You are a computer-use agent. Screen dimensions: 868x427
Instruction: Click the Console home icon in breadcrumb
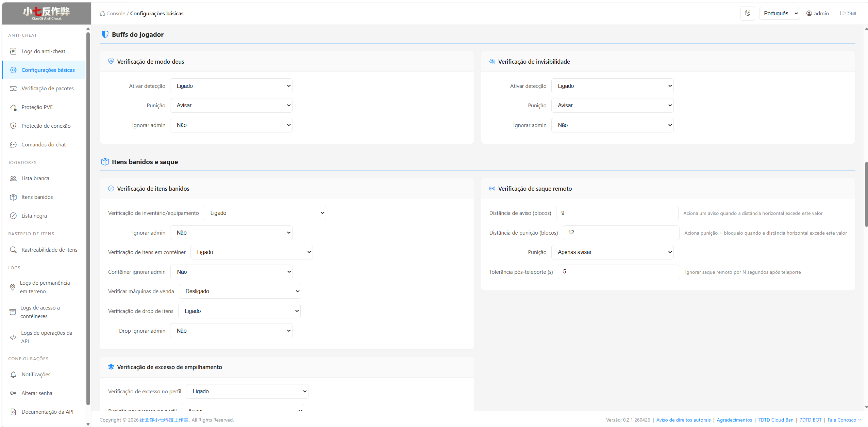click(x=102, y=14)
